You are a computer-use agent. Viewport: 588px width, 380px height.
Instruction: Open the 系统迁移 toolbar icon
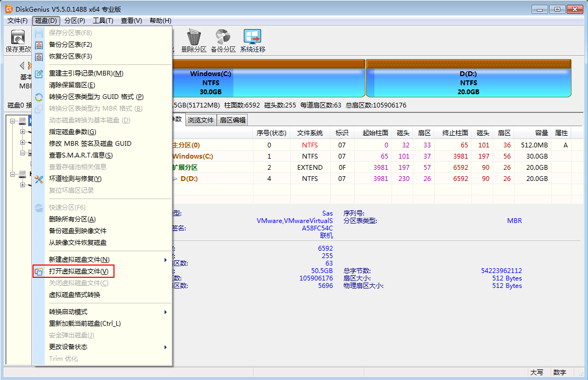click(252, 37)
